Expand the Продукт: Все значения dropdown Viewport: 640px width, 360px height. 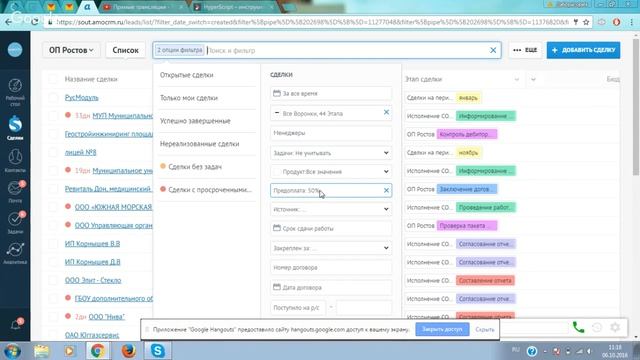pyautogui.click(x=331, y=172)
